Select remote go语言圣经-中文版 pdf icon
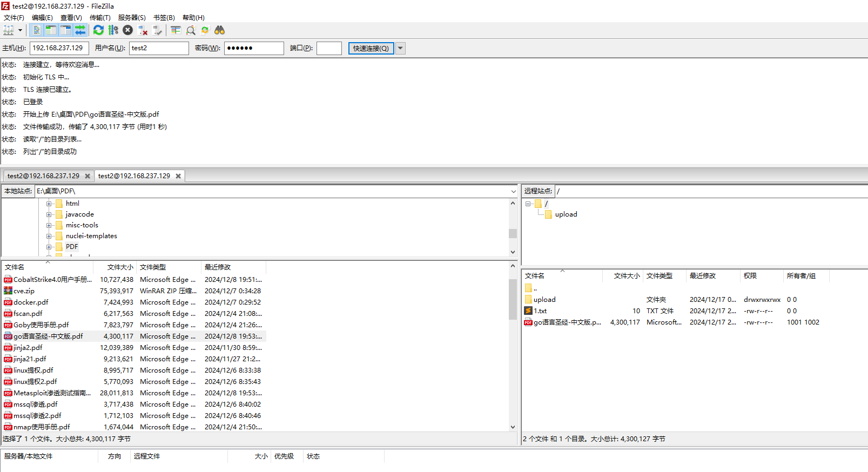This screenshot has width=868, height=472. click(x=528, y=322)
